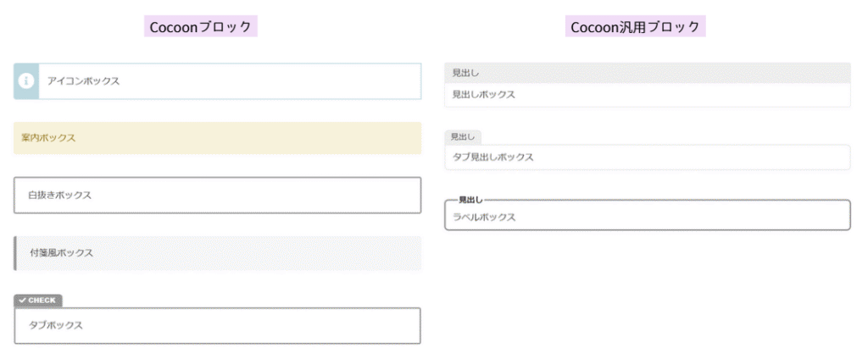868x359 pixels.
Task: Click the ラベルボックス text
Action: click(x=484, y=218)
